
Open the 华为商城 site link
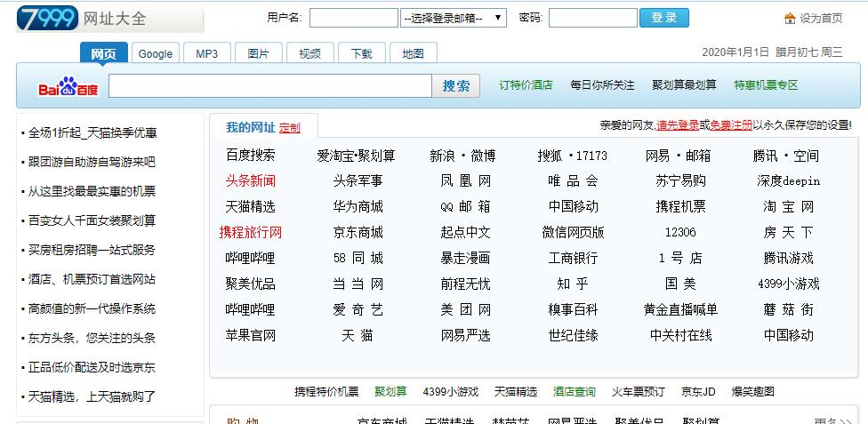click(358, 207)
